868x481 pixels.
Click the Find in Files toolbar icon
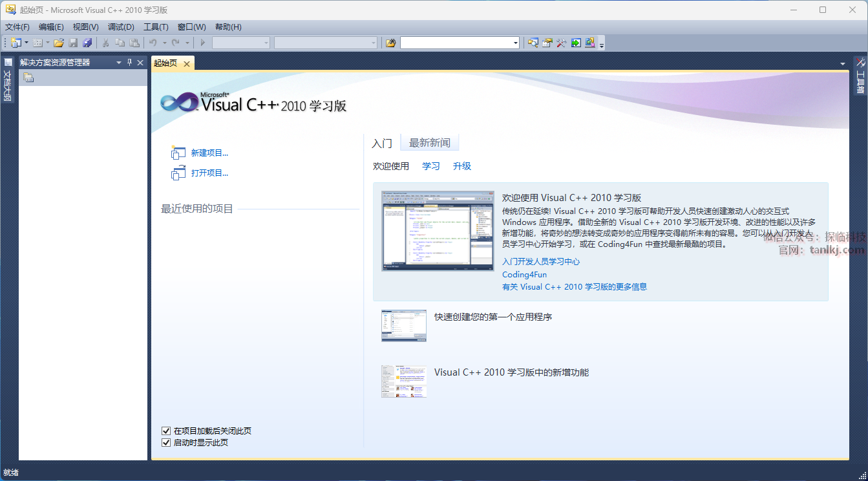[390, 43]
